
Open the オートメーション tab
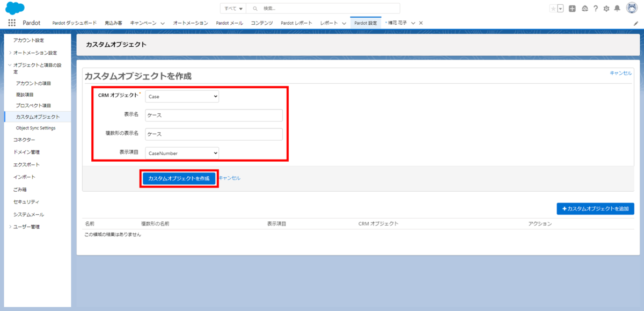coord(191,23)
